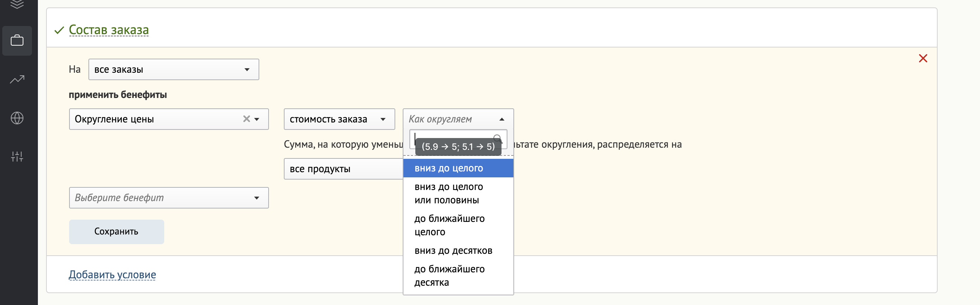Expand the 'Округление цены' benefit dropdown
This screenshot has height=305, width=980.
[x=257, y=119]
